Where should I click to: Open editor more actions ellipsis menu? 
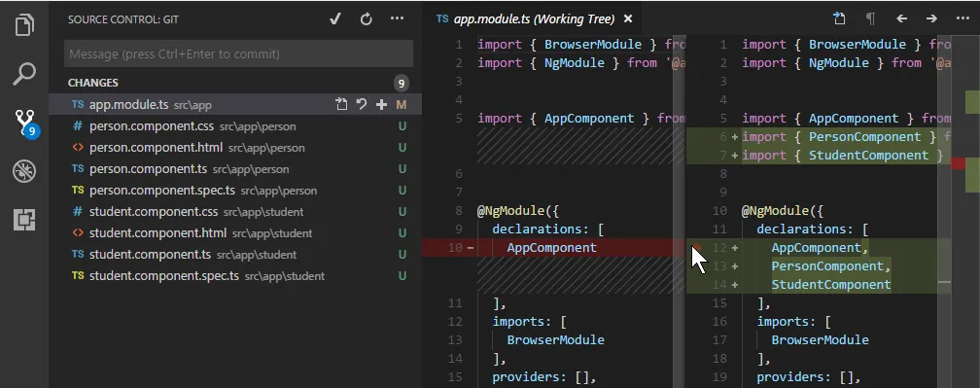tap(962, 18)
